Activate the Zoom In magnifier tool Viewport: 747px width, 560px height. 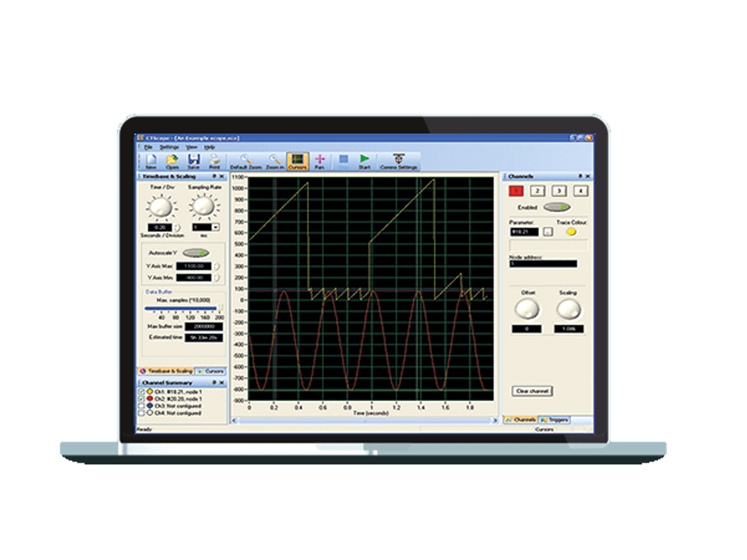coord(274,160)
